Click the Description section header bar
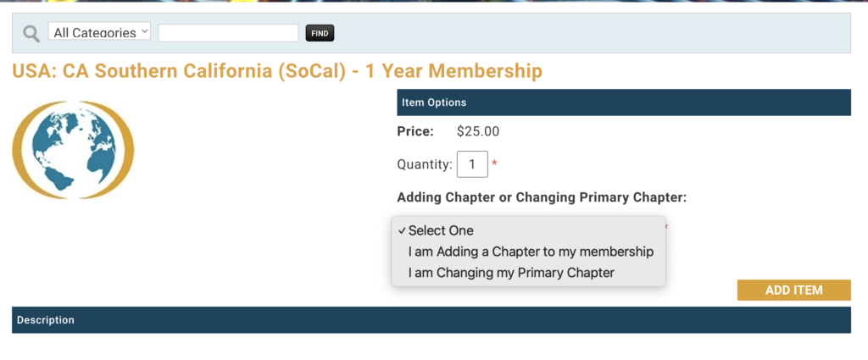 431,320
